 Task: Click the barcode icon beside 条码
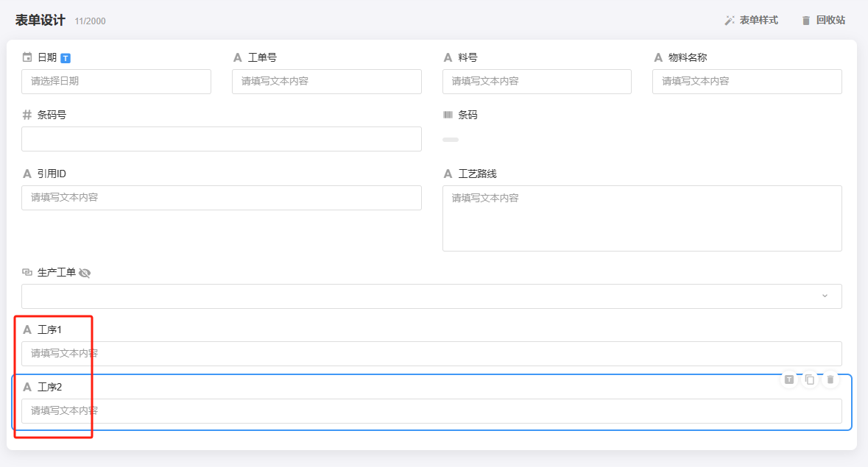(x=448, y=115)
